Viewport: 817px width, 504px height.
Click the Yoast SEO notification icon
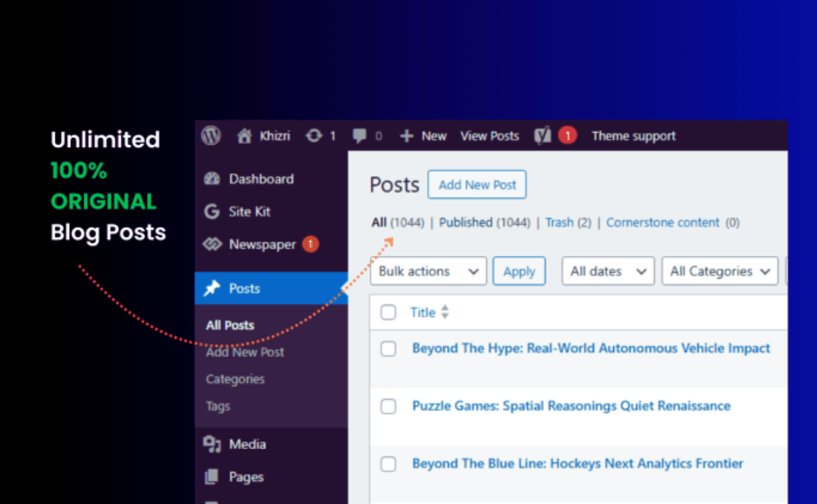tap(545, 135)
